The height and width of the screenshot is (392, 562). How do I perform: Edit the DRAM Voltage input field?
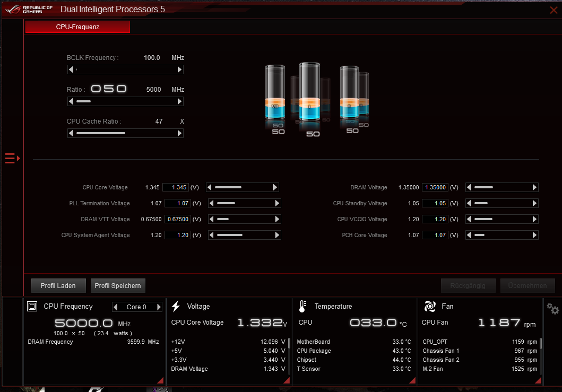tap(435, 187)
